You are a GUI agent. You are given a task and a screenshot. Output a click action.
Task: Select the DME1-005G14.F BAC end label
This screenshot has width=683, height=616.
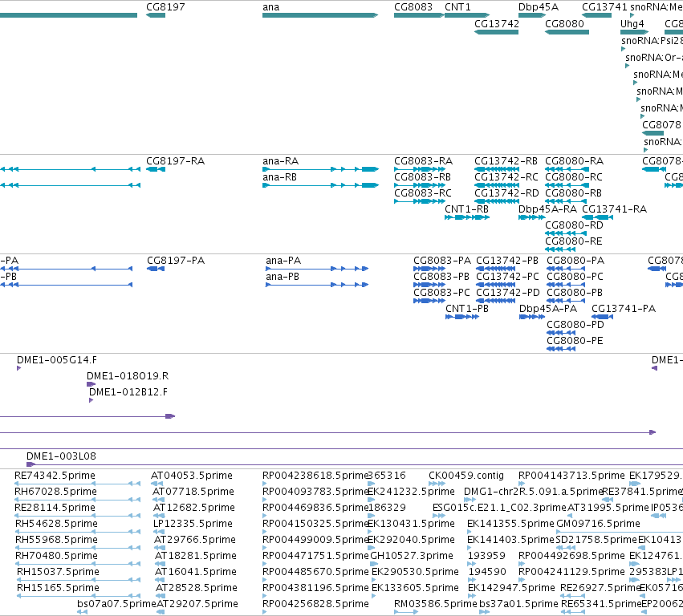tap(57, 360)
